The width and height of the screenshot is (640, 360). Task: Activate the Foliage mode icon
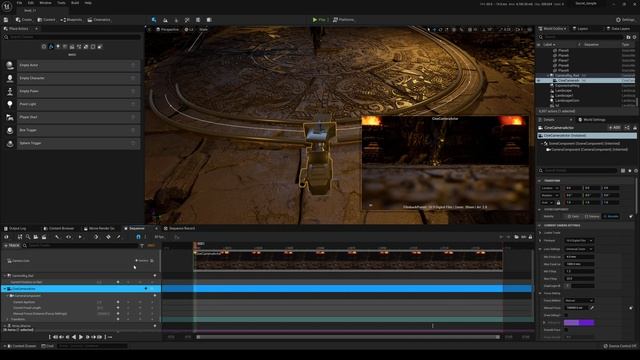coord(176,20)
